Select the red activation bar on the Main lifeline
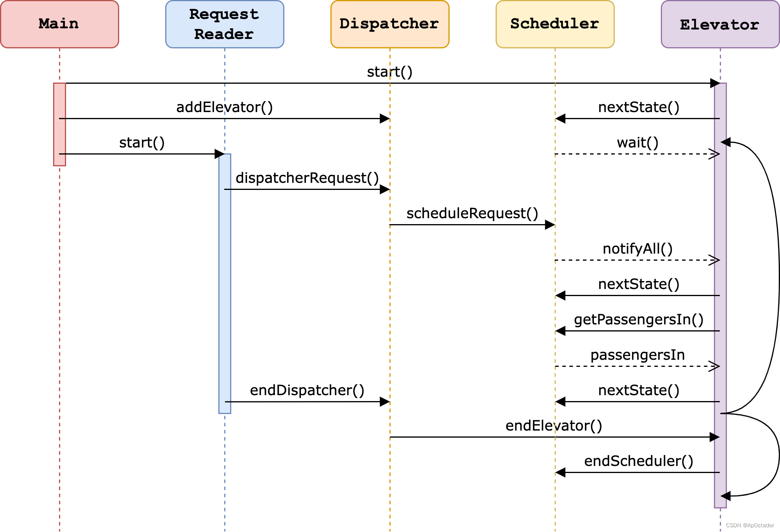The height and width of the screenshot is (532, 780). click(x=59, y=124)
